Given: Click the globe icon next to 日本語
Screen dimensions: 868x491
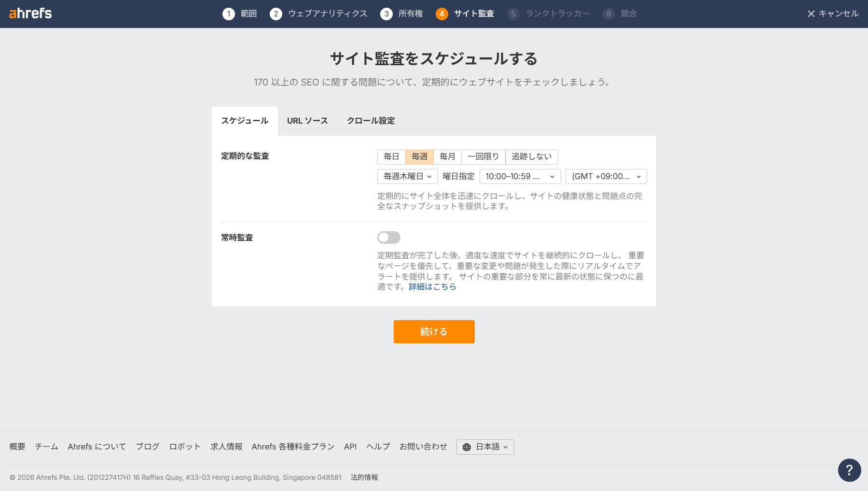Looking at the screenshot, I should (x=466, y=447).
